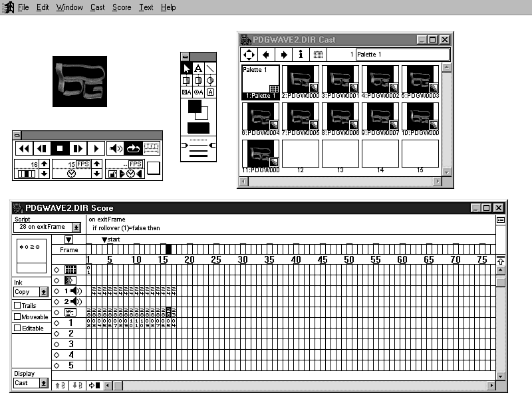
Task: Click the cast member info button
Action: (300, 55)
